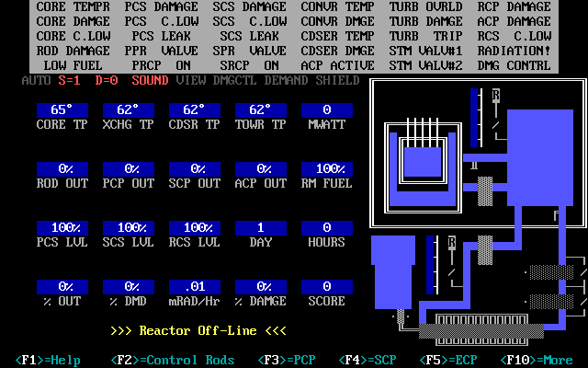The height and width of the screenshot is (368, 588).
Task: Click the SCS LVL value box
Action: pyautogui.click(x=129, y=228)
